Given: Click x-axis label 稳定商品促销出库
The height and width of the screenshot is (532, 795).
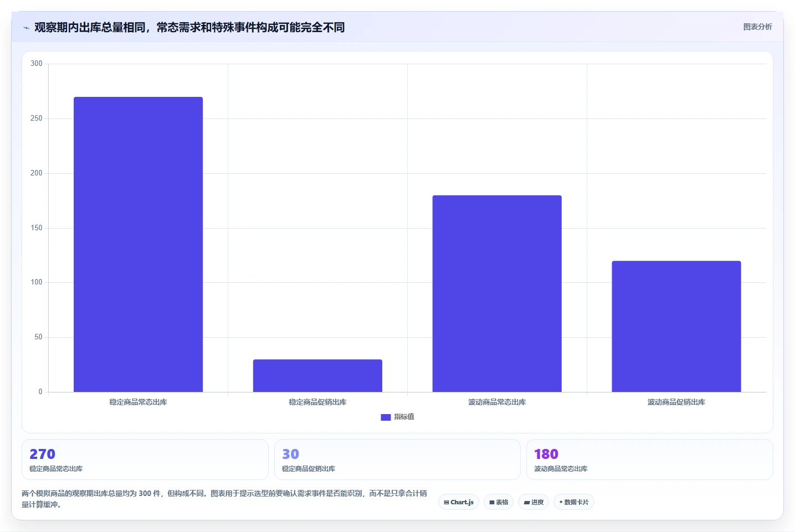Looking at the screenshot, I should (x=317, y=402).
